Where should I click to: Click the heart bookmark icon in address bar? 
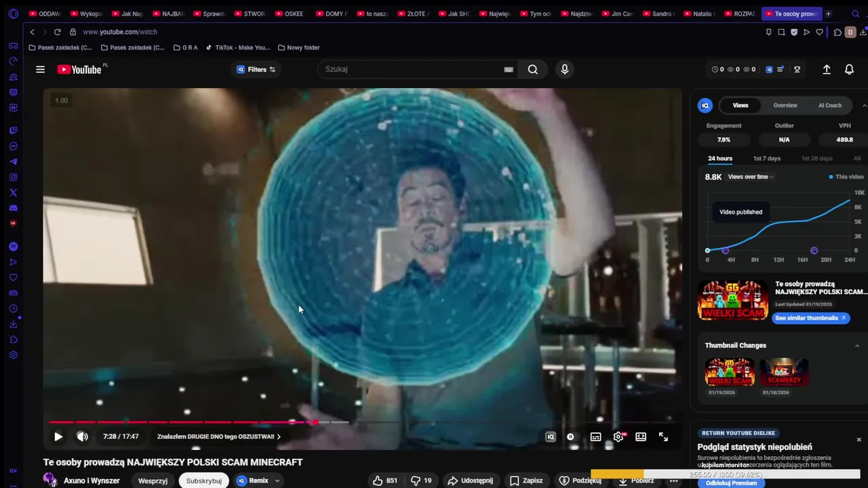tap(819, 32)
